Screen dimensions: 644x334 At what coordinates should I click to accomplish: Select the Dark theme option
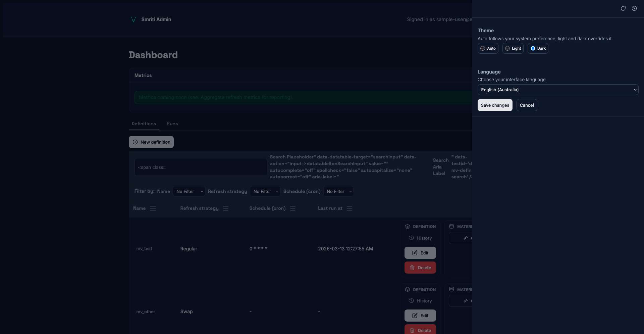pos(538,48)
